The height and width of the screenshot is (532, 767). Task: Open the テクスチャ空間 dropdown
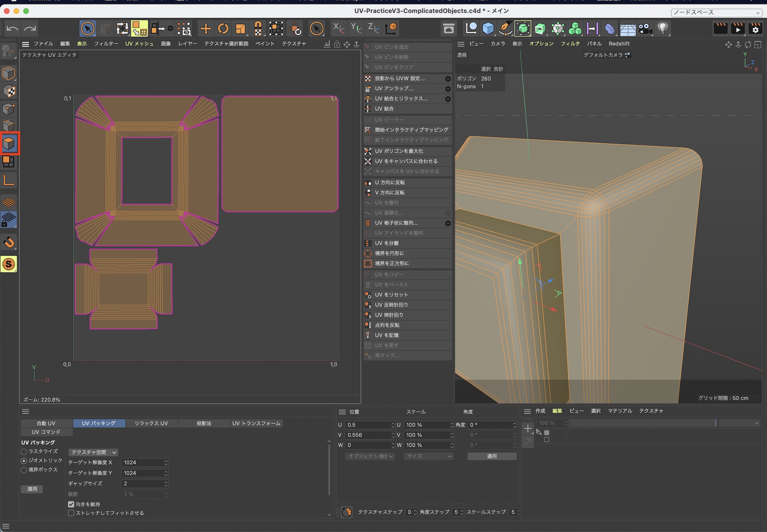pyautogui.click(x=93, y=452)
